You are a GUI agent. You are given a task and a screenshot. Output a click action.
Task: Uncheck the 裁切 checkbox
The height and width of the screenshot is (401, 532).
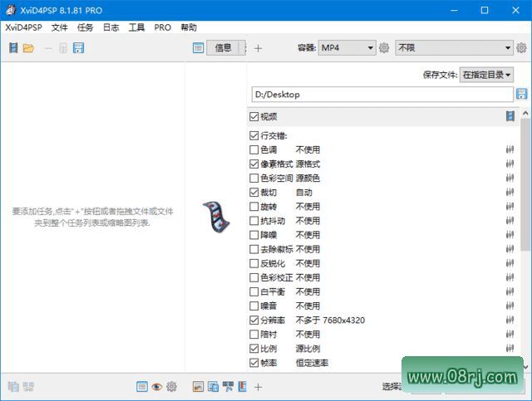click(254, 192)
